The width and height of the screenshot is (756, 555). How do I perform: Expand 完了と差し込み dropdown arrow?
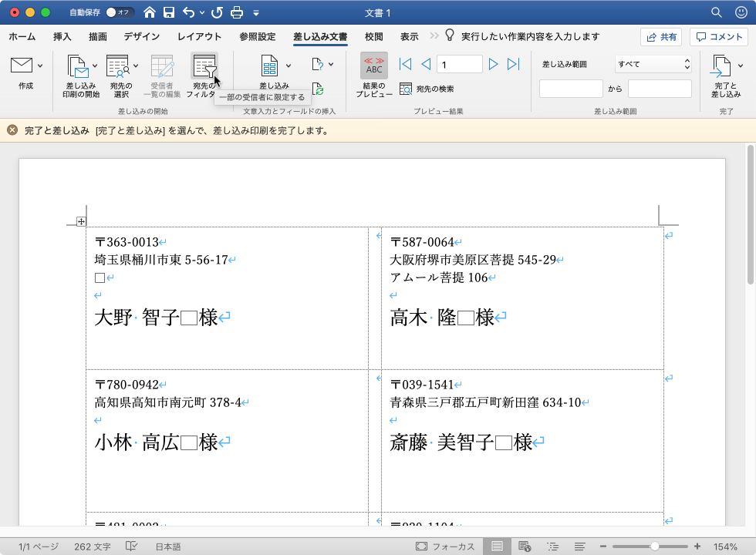(741, 66)
